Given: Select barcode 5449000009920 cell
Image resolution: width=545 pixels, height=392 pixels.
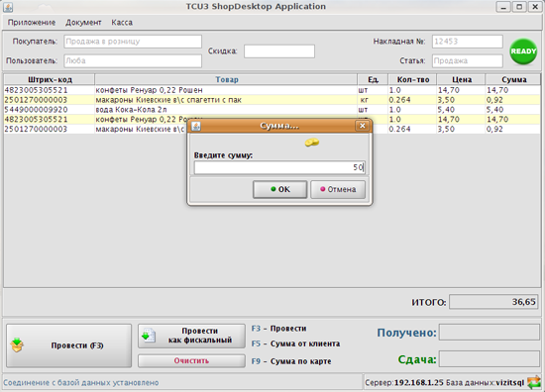Looking at the screenshot, I should (50, 110).
